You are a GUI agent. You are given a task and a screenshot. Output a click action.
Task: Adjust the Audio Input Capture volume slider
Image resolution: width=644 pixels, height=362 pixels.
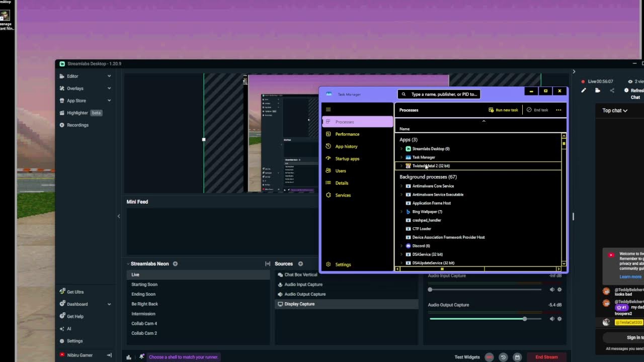pyautogui.click(x=486, y=290)
